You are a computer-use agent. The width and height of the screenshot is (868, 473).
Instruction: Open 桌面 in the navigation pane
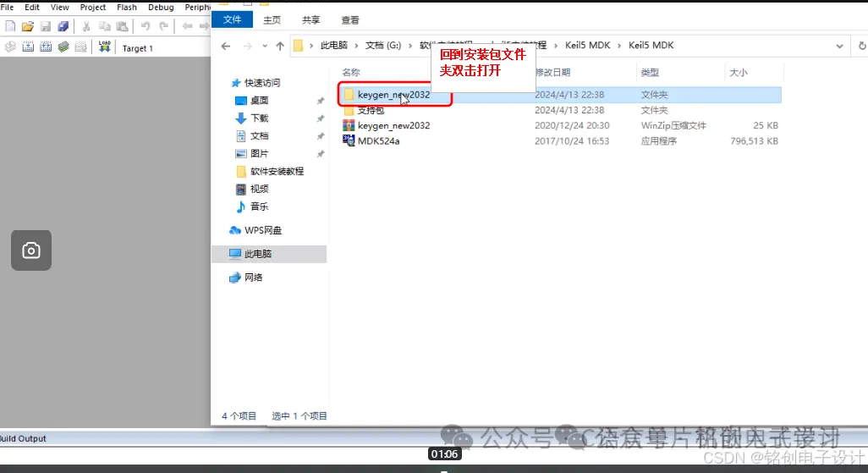pos(259,100)
